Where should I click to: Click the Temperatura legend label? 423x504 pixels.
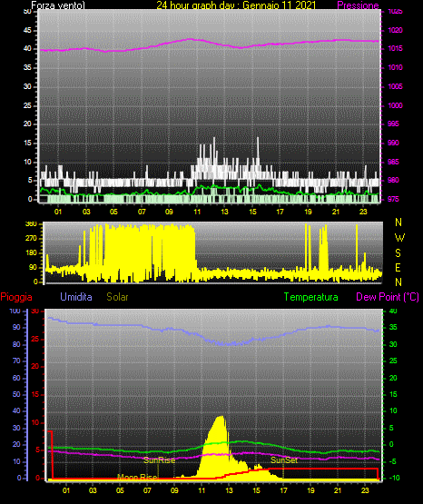point(311,297)
